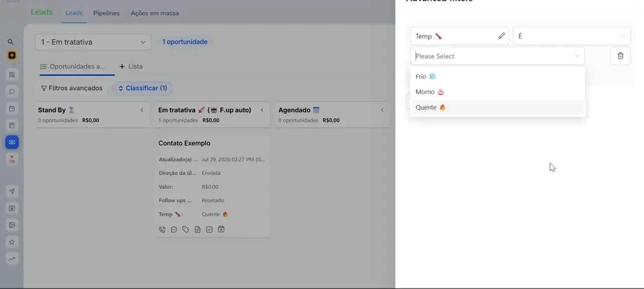Viewport: 644px width, 289px height.
Task: Select the 'Quente' option in dropdown list
Action: pyautogui.click(x=498, y=107)
